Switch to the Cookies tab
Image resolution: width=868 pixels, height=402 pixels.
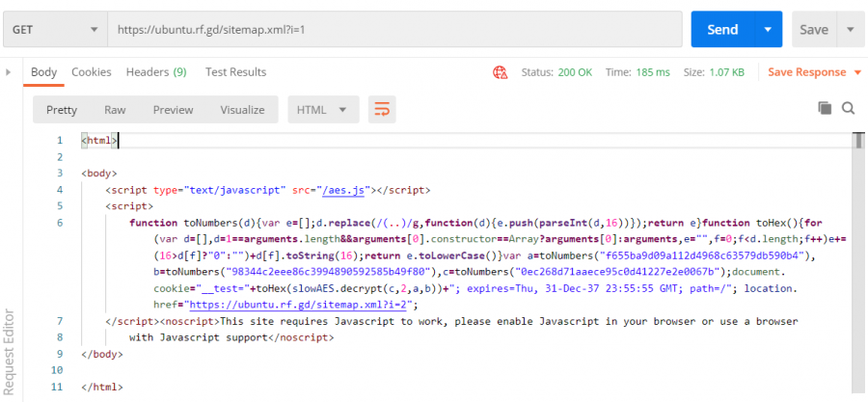click(92, 72)
